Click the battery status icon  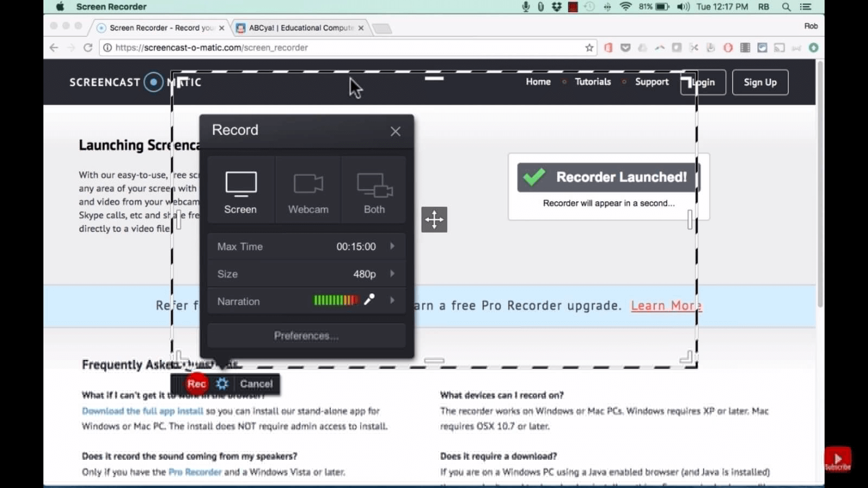(662, 7)
